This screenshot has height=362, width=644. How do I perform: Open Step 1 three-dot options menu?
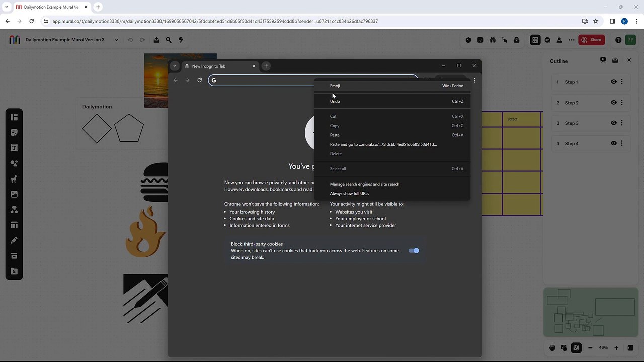[x=622, y=82]
